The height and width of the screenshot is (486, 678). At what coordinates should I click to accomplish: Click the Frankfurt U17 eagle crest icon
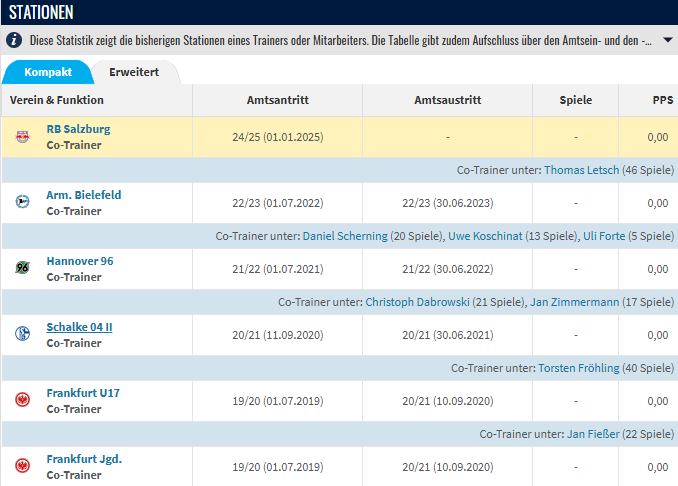[21, 401]
